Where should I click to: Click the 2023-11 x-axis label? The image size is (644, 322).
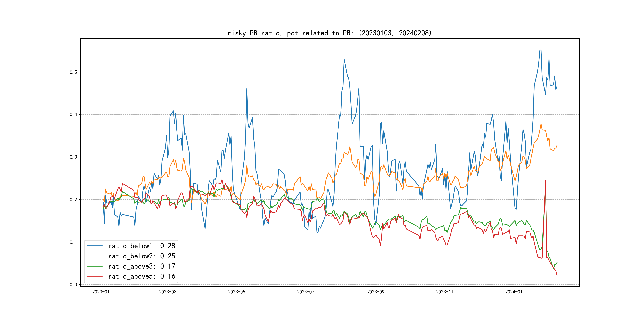click(444, 292)
